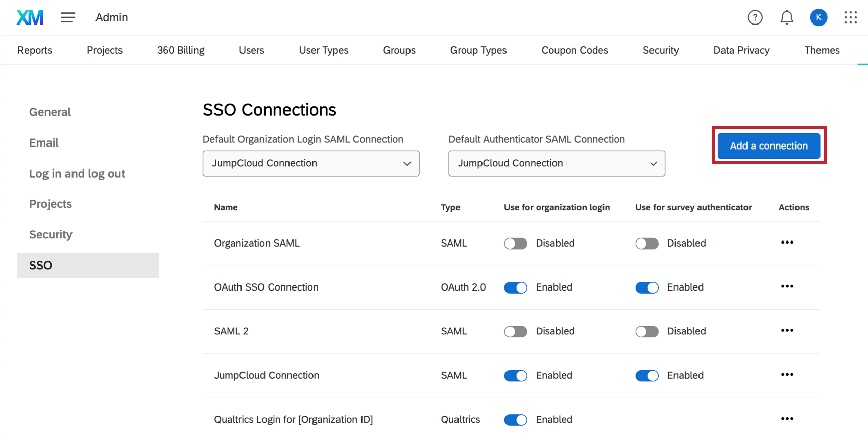This screenshot has height=434, width=868.
Task: Toggle organization login for JumpCloud Connection row
Action: [516, 376]
